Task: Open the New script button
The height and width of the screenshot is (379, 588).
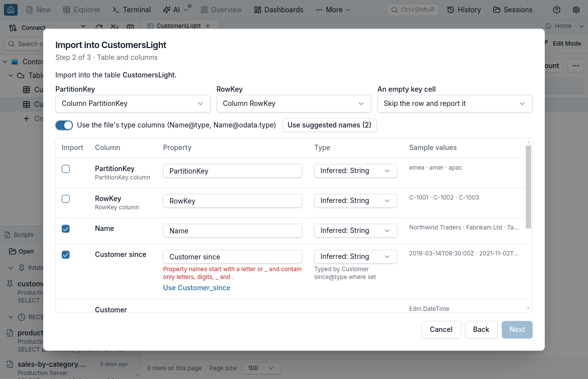Action: point(38,10)
